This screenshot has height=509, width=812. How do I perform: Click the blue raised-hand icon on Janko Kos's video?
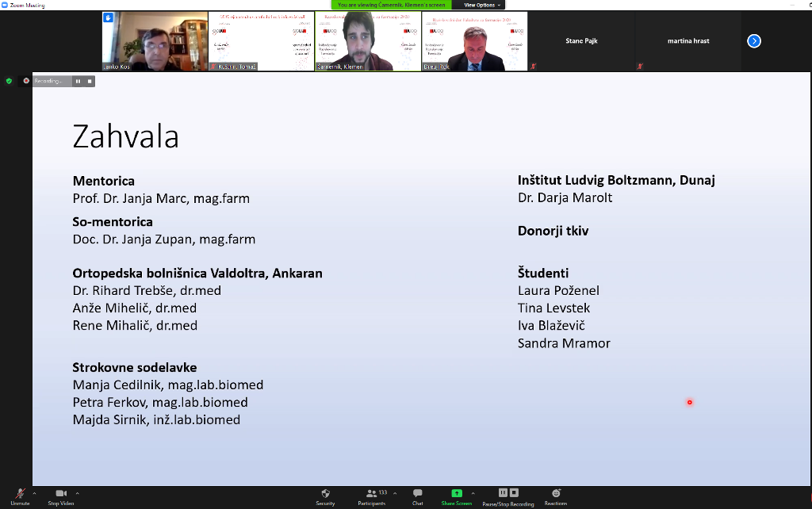pyautogui.click(x=108, y=17)
